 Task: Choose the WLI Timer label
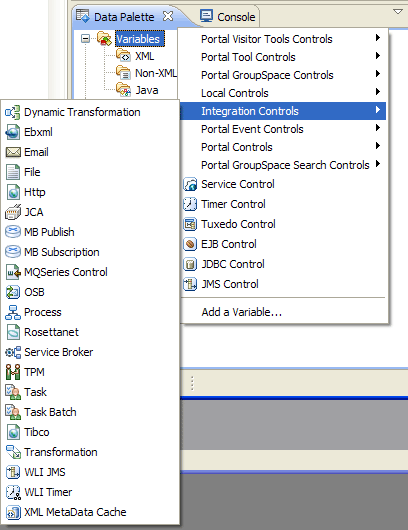(48, 492)
